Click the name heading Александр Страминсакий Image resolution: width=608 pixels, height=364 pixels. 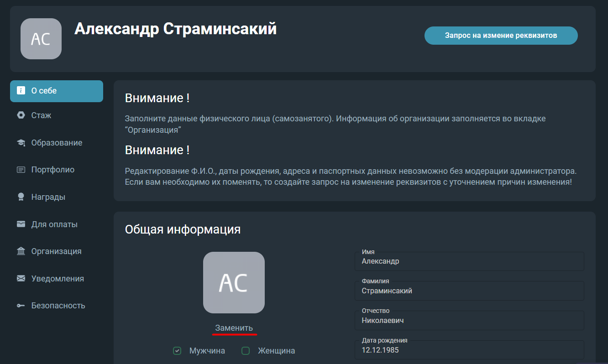[175, 29]
